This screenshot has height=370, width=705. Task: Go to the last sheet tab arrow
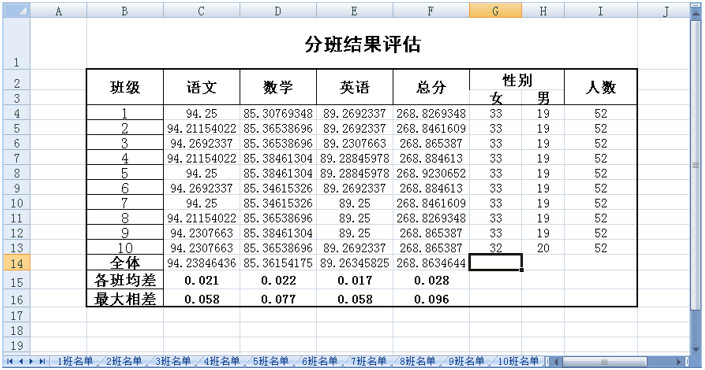tap(42, 361)
